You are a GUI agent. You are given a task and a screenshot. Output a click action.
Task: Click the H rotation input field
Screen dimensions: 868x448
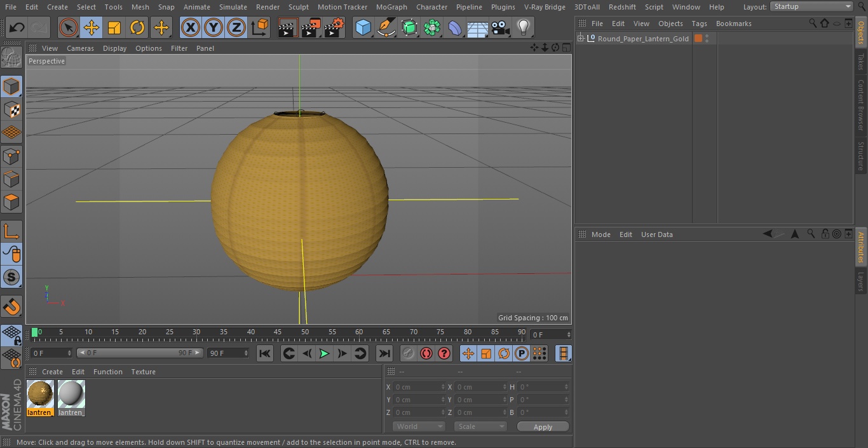543,387
